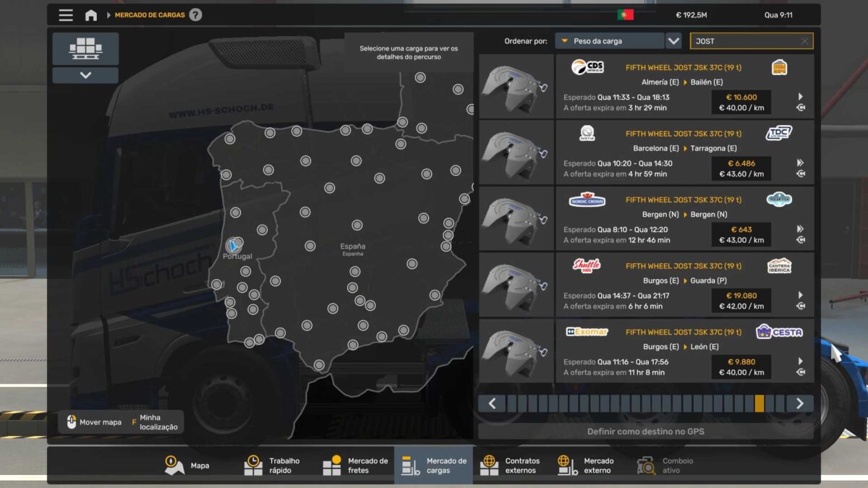Clear the JOST search text
Image resolution: width=868 pixels, height=488 pixels.
[804, 41]
